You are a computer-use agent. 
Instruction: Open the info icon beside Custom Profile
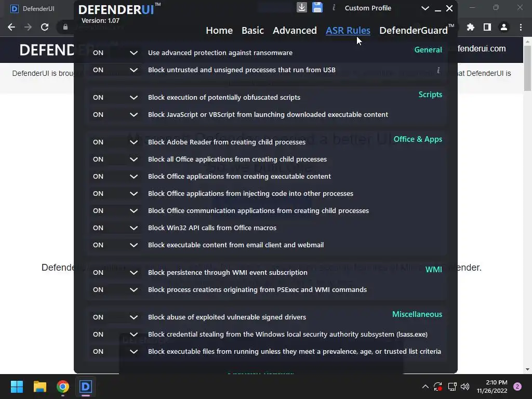334,7
